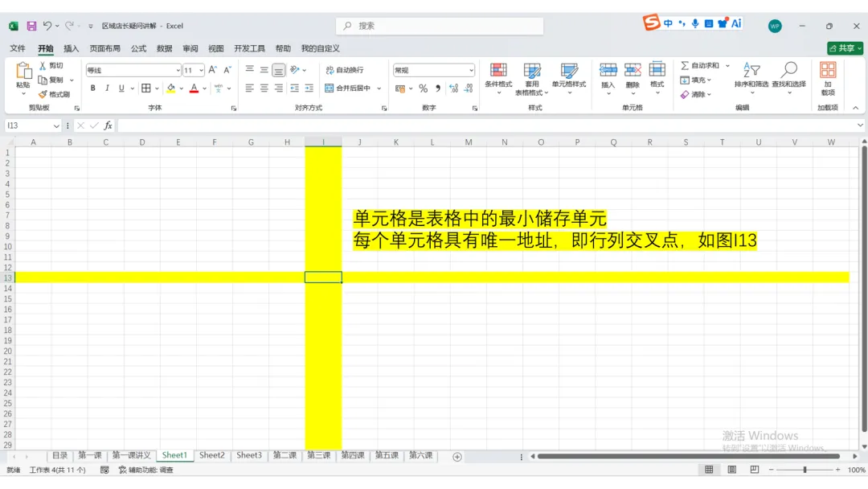Zoom out with minus button
The width and height of the screenshot is (868, 489).
771,470
